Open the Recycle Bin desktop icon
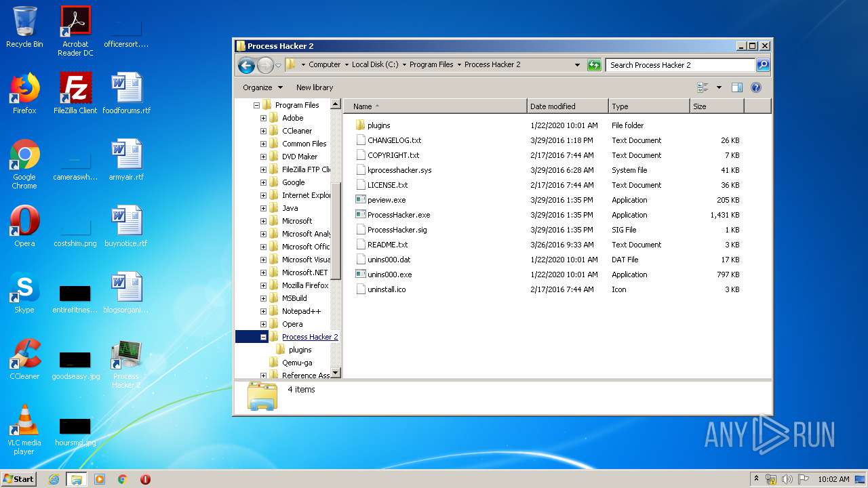 [x=24, y=27]
